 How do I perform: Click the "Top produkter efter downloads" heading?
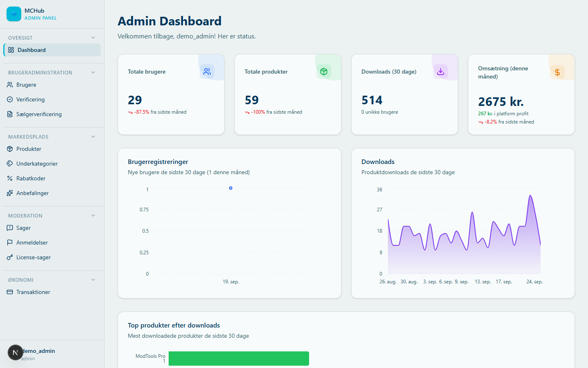[174, 325]
